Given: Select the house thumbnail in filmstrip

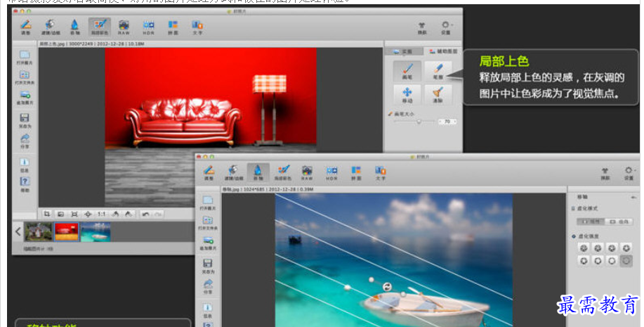Looking at the screenshot, I should pyautogui.click(x=38, y=232).
